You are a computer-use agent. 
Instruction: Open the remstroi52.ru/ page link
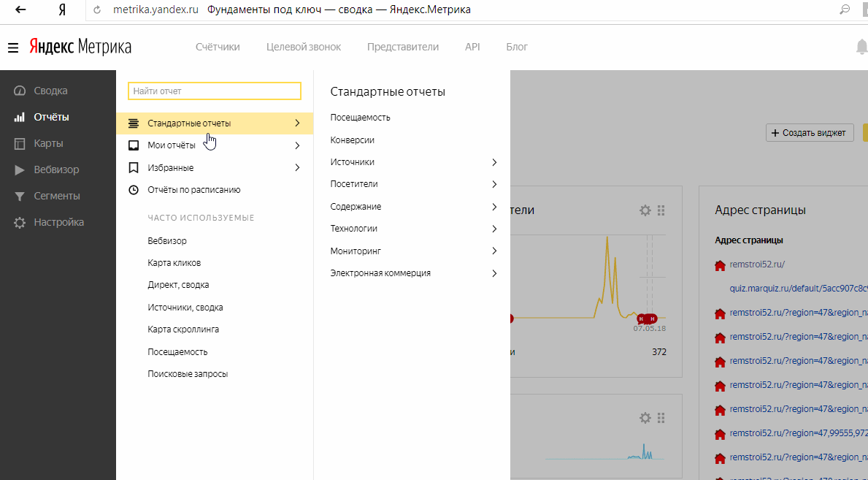tap(757, 264)
